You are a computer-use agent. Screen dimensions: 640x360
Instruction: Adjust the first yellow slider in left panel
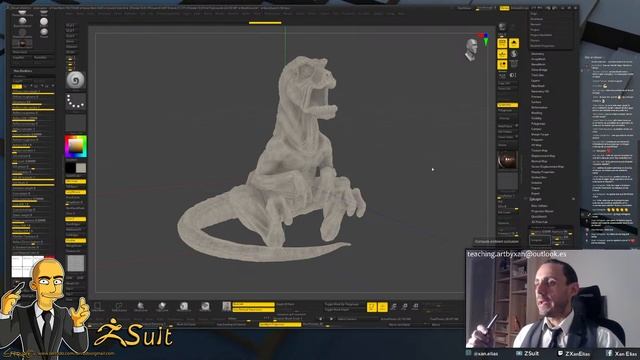point(33,93)
